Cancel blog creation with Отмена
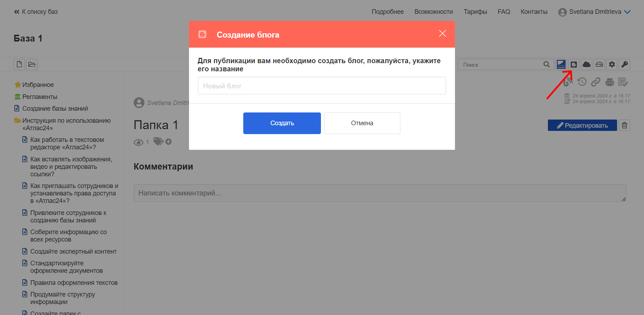Screen dimensions: 644x315 pyautogui.click(x=362, y=123)
